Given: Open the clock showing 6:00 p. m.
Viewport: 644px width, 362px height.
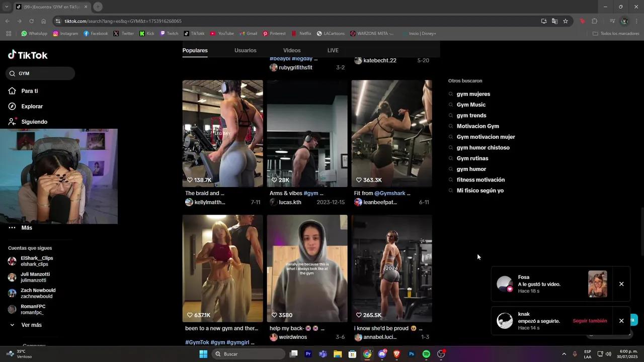Looking at the screenshot, I should pyautogui.click(x=628, y=354).
